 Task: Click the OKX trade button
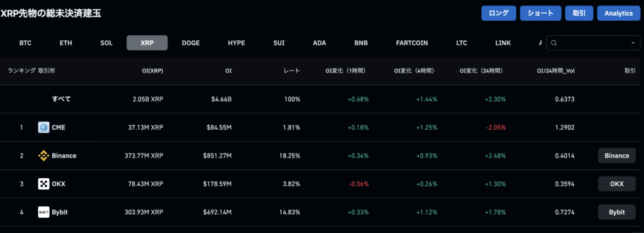(x=617, y=184)
